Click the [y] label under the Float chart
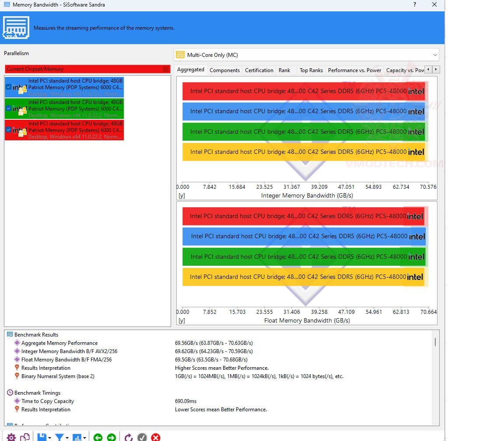Screen dimensions: 504x441 tap(182, 320)
